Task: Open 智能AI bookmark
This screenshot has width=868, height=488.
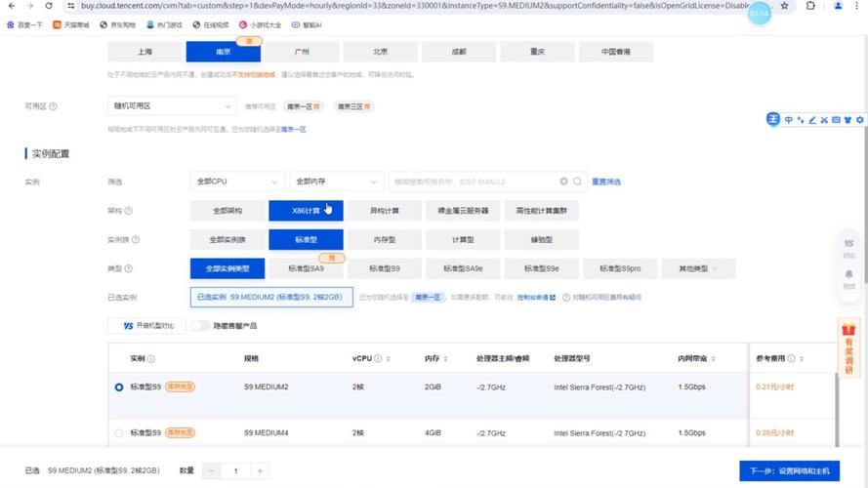Action: [x=307, y=25]
